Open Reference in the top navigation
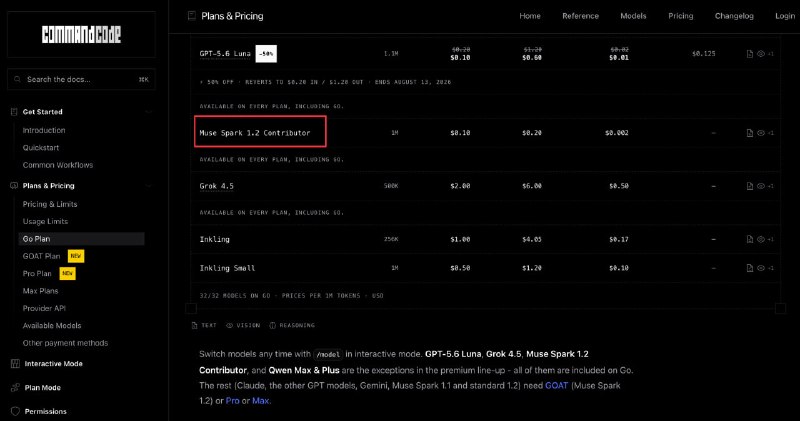800x421 pixels. coord(581,16)
